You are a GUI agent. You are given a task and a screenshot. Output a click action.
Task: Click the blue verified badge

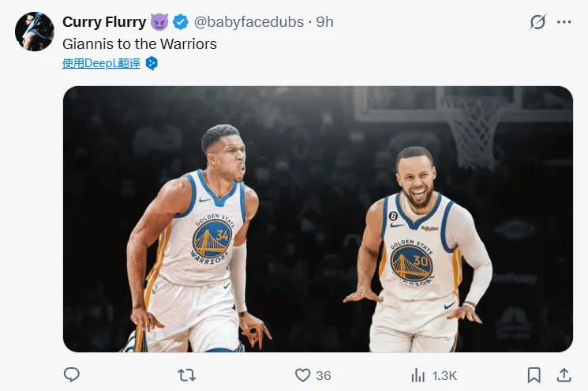[x=181, y=22]
